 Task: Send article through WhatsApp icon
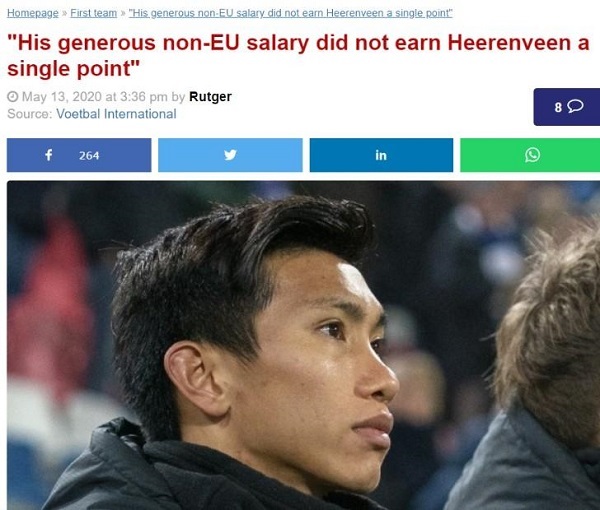pyautogui.click(x=532, y=155)
